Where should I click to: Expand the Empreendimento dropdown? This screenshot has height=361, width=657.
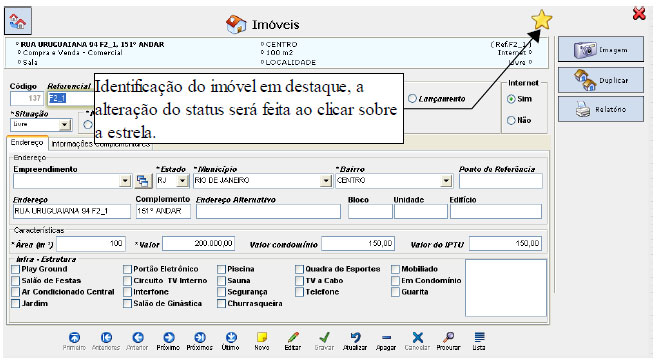click(x=125, y=181)
